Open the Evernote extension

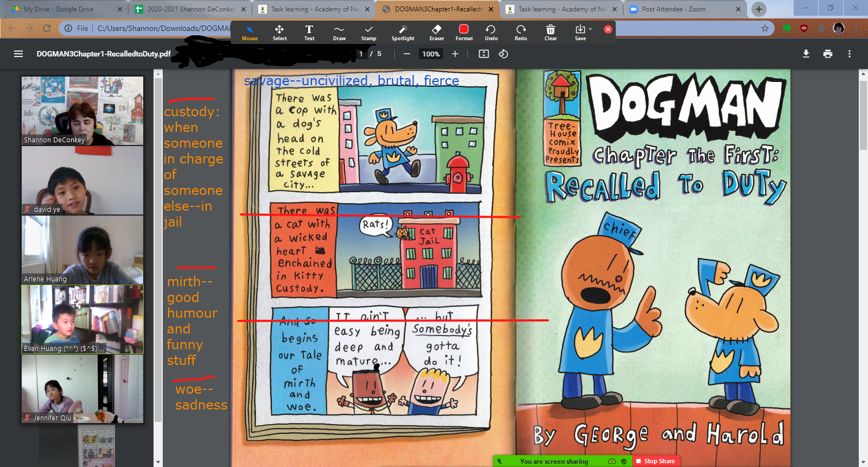point(787,28)
